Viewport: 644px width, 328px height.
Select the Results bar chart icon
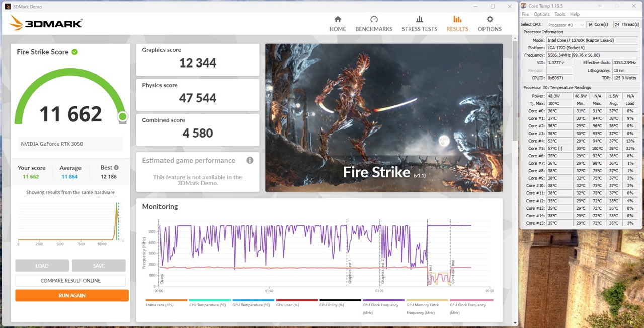[457, 19]
